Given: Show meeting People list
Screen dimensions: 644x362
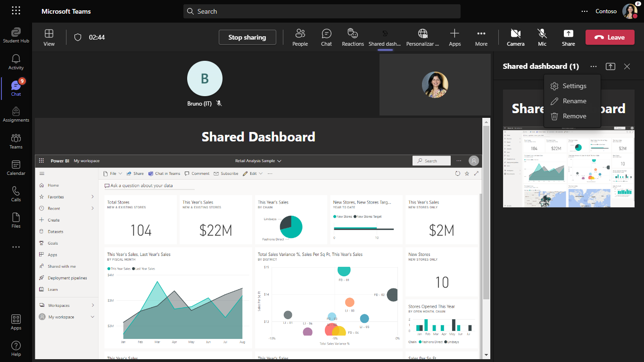Looking at the screenshot, I should (x=300, y=37).
